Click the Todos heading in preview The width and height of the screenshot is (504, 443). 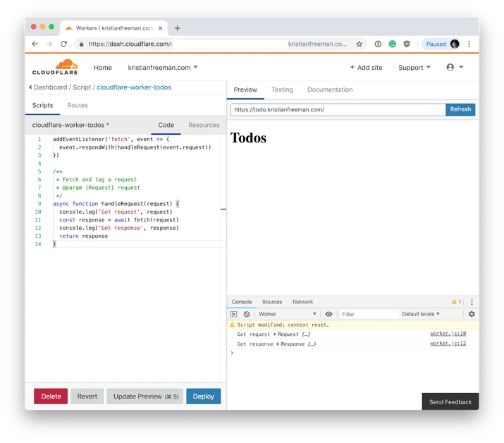click(248, 138)
